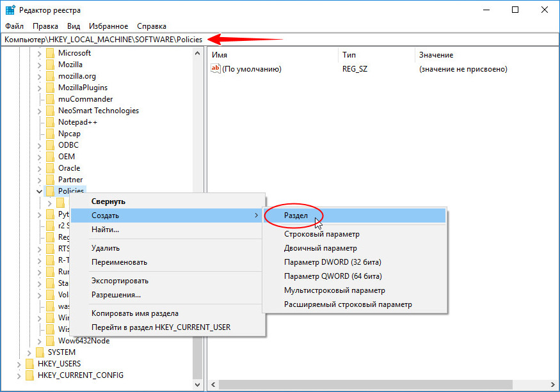This screenshot has height=392, width=560.
Task: Expand the Wow6432Node key
Action: 39,341
